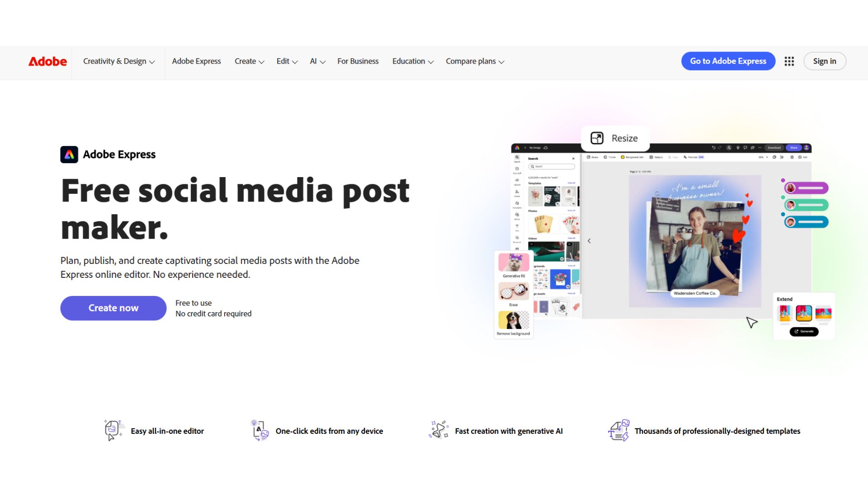Click the search field in editor preview
The image size is (868, 497).
coord(552,167)
